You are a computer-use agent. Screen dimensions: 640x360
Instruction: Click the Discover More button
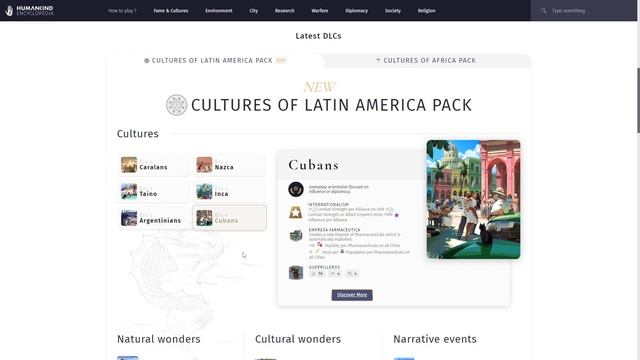pyautogui.click(x=352, y=295)
